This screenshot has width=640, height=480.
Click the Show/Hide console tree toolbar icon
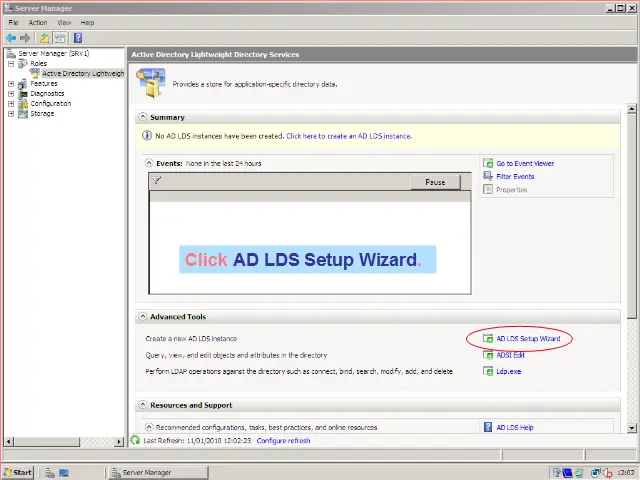pos(60,38)
